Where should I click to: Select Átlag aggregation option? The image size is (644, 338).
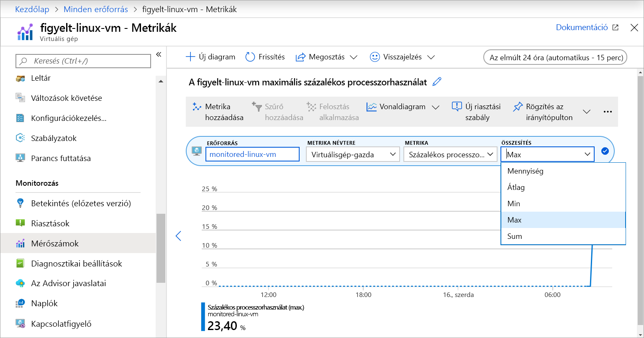[563, 187]
